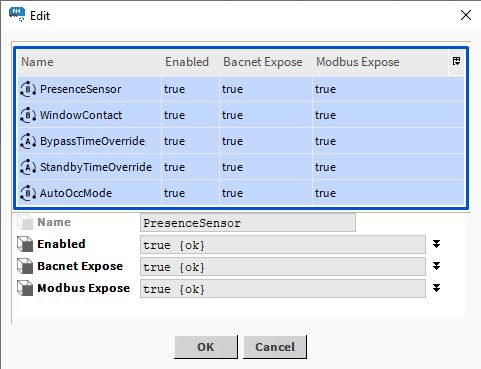This screenshot has width=481, height=369.
Task: Select the PresenceSensor boolean point icon
Action: coord(28,89)
